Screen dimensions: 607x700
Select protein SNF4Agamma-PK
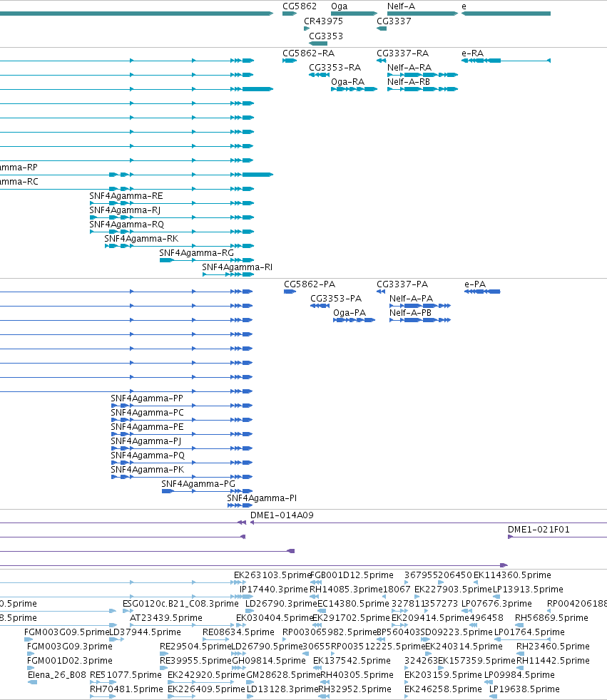(x=148, y=470)
